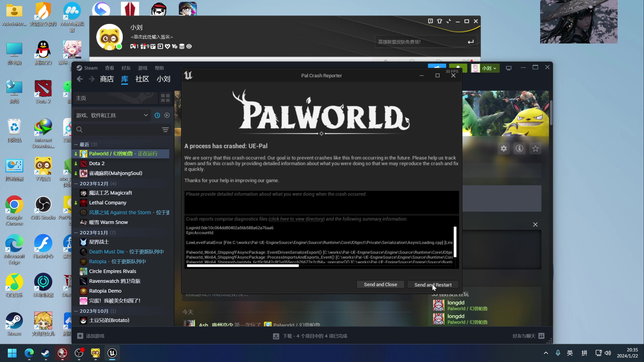Open advanced filter icon beside library search
This screenshot has width=644, height=362.
coord(165,130)
